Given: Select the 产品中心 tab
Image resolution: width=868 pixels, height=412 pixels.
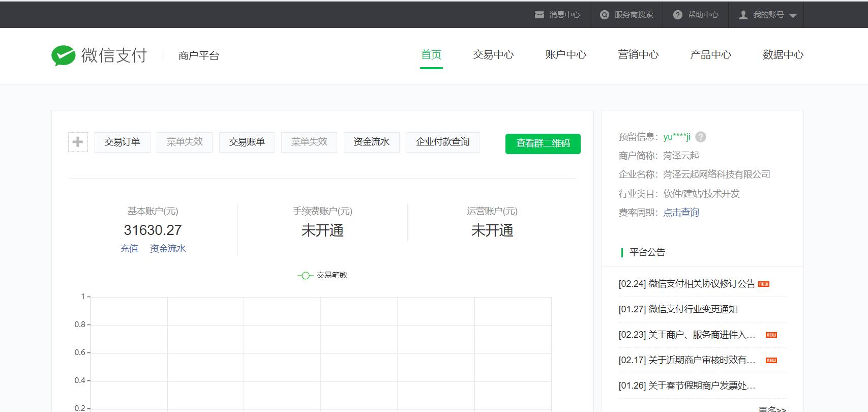Looking at the screenshot, I should coord(710,54).
